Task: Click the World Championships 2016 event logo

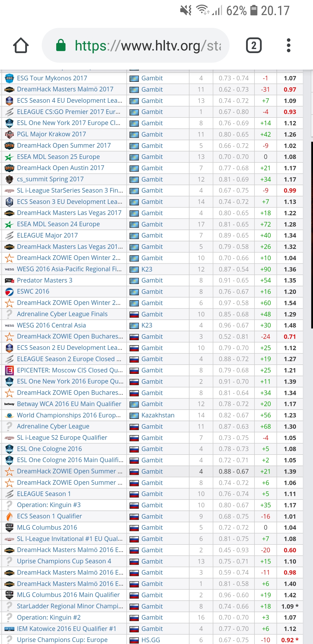Action: pos(9,415)
